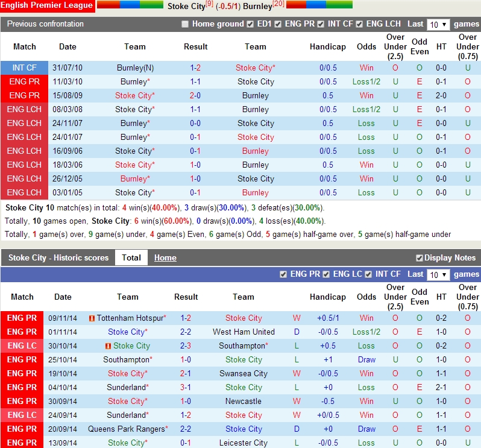Uncheck the ED1 league filter
Image resolution: width=481 pixels, height=448 pixels.
pyautogui.click(x=250, y=24)
